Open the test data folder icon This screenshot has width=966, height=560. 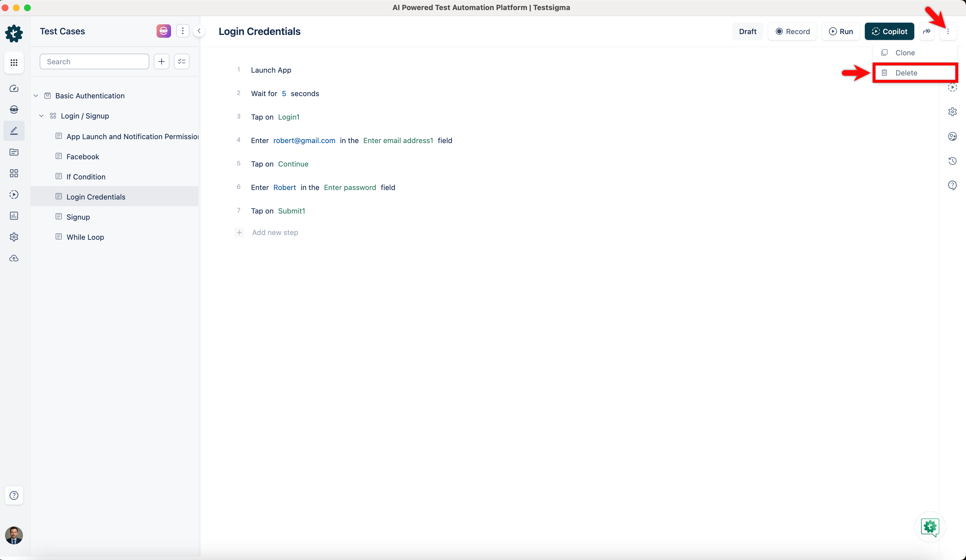click(x=14, y=152)
